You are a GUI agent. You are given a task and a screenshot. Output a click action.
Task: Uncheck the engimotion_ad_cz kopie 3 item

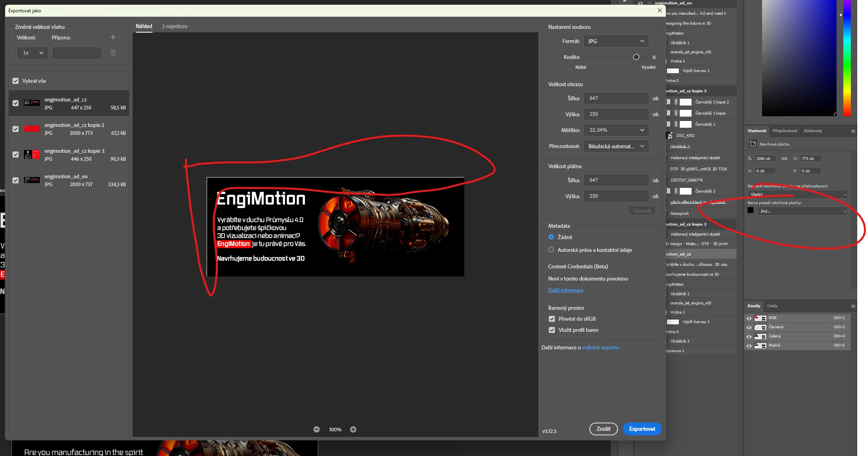16,154
